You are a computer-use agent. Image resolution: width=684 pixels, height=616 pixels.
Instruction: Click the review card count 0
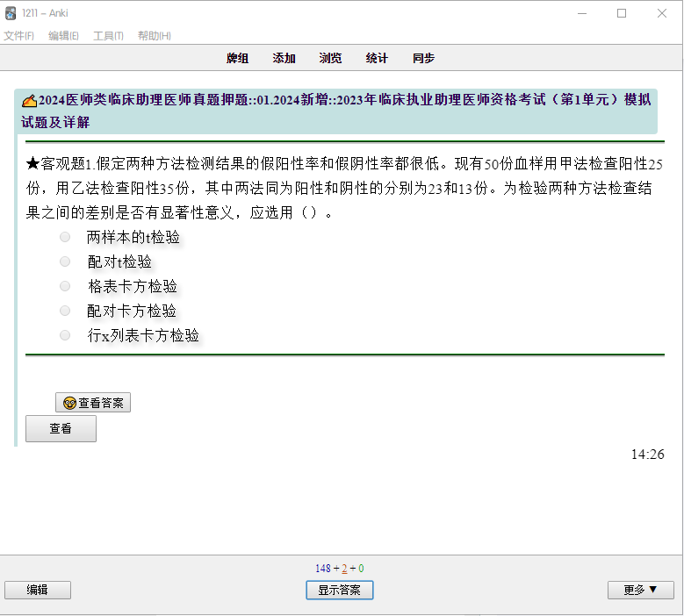pos(361,568)
